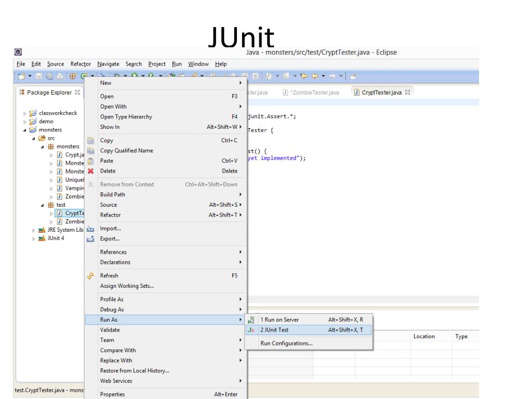The image size is (532, 399).
Task: Choose 2 JUnit Test from Run As submenu
Action: (x=309, y=330)
